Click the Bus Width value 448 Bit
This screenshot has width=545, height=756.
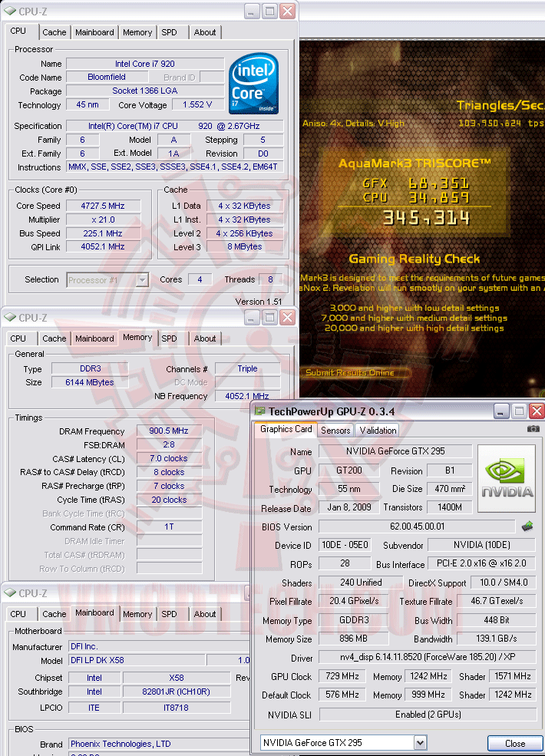point(497,620)
